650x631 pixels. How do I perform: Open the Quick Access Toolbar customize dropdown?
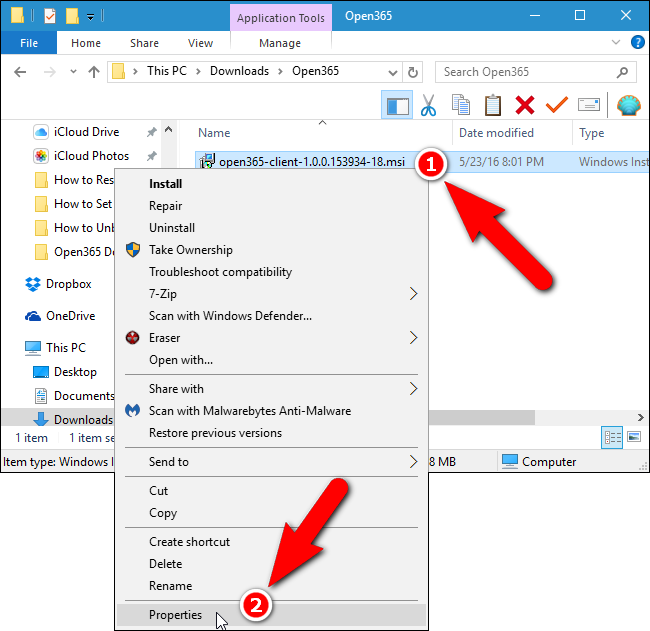click(x=90, y=17)
